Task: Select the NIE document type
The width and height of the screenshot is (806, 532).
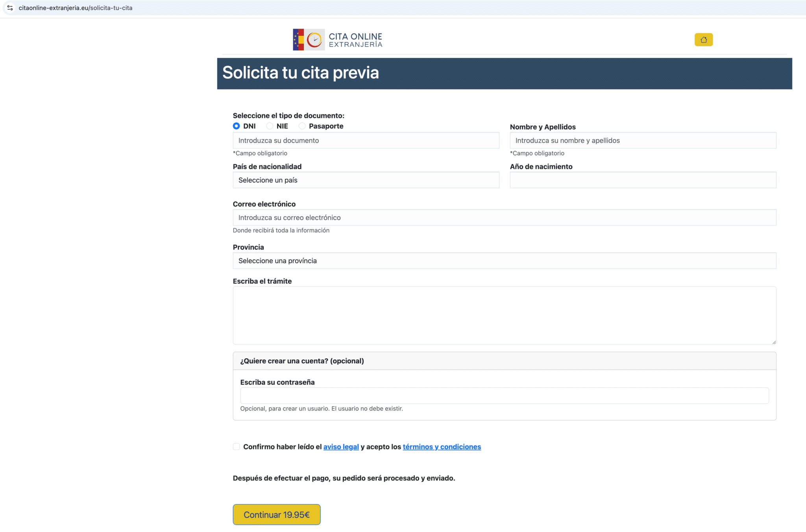Action: [x=270, y=126]
